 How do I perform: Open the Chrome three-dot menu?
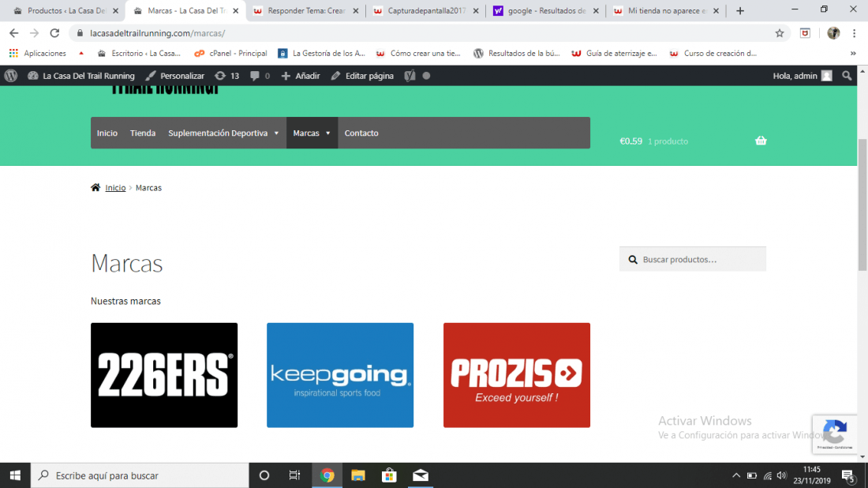click(x=854, y=33)
